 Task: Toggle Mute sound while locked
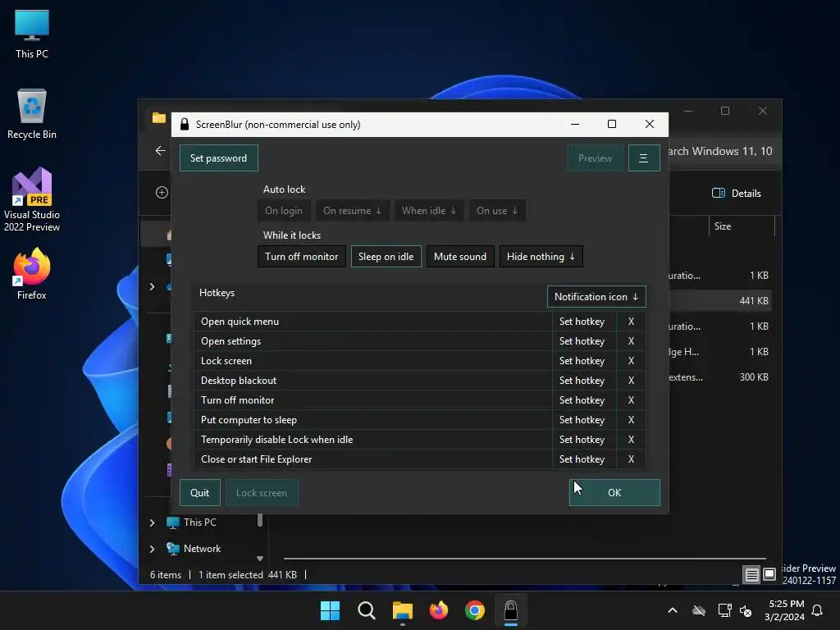pyautogui.click(x=460, y=257)
